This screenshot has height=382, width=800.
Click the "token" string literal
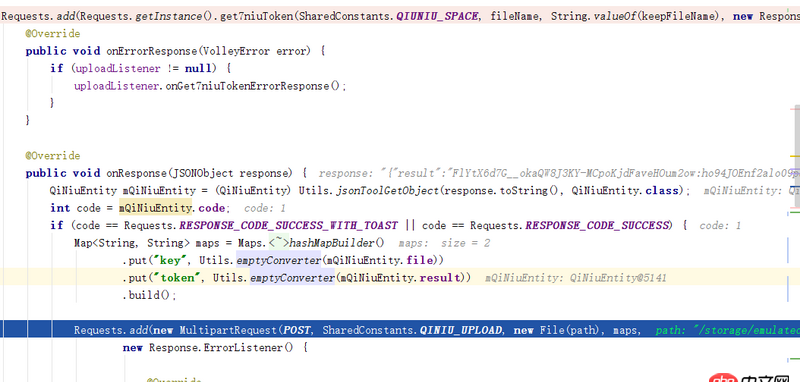tap(177, 278)
